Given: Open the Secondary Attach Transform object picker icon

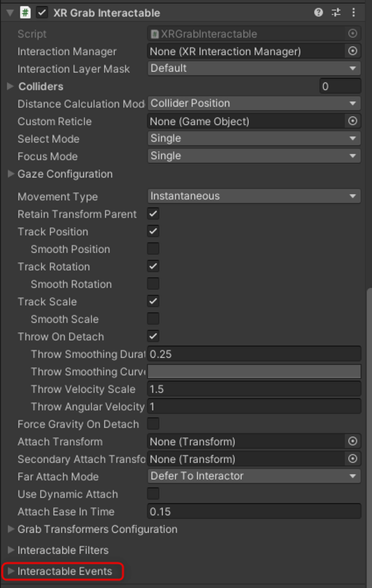Looking at the screenshot, I should coord(353,459).
